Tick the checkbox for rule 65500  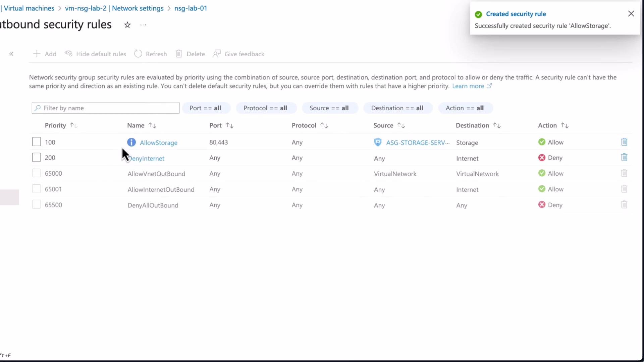[x=36, y=205]
